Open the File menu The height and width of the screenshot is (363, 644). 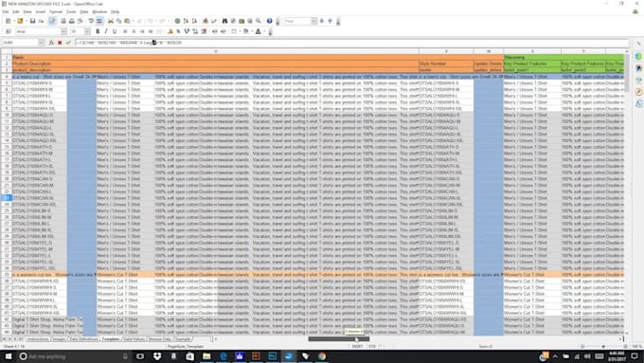[x=6, y=12]
